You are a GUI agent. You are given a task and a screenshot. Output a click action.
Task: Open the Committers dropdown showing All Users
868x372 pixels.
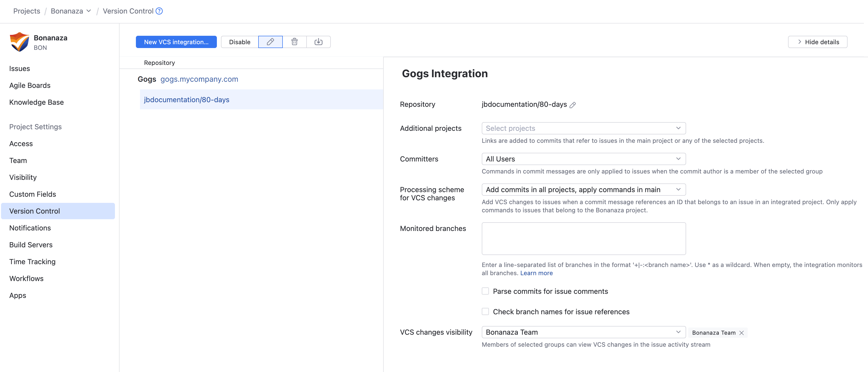[583, 159]
